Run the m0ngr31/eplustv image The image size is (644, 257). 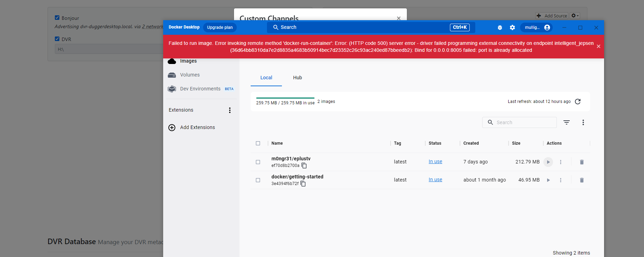click(x=548, y=162)
